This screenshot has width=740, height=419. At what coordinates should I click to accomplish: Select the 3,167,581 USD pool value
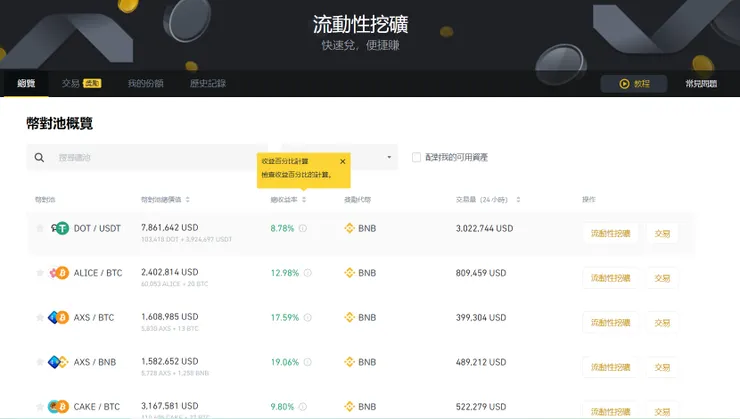[169, 406]
